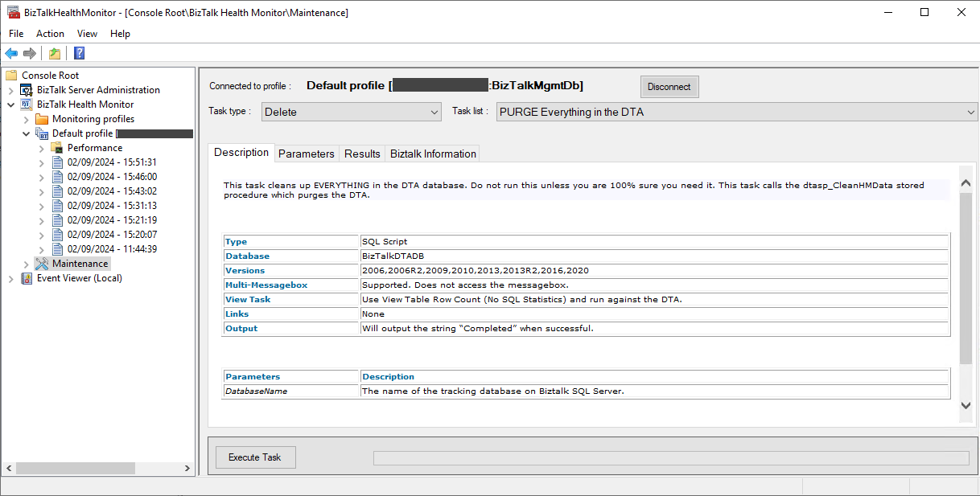Image resolution: width=980 pixels, height=496 pixels.
Task: Click the Execute Task button
Action: (255, 457)
